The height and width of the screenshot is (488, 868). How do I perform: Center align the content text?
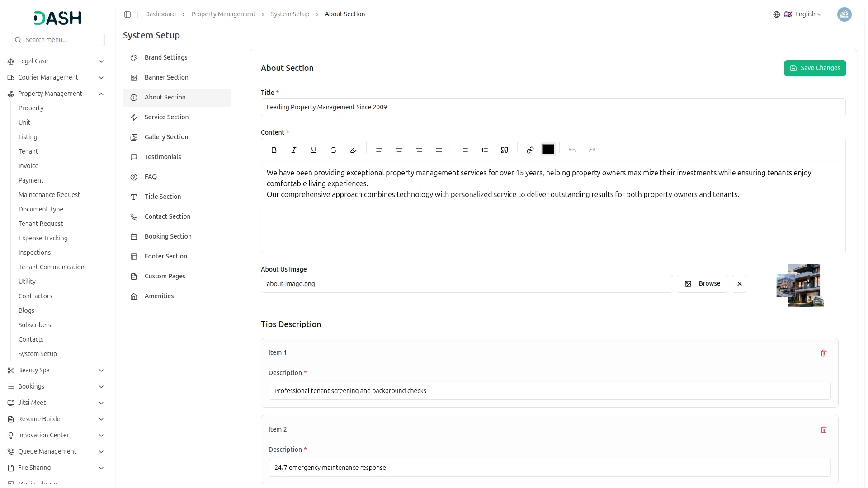tap(399, 150)
